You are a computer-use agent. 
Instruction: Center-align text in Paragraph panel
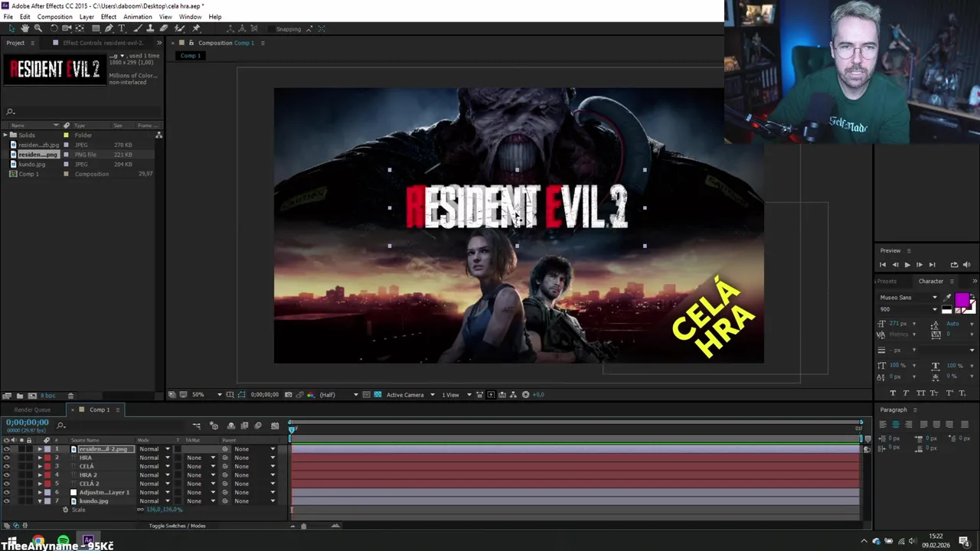895,425
